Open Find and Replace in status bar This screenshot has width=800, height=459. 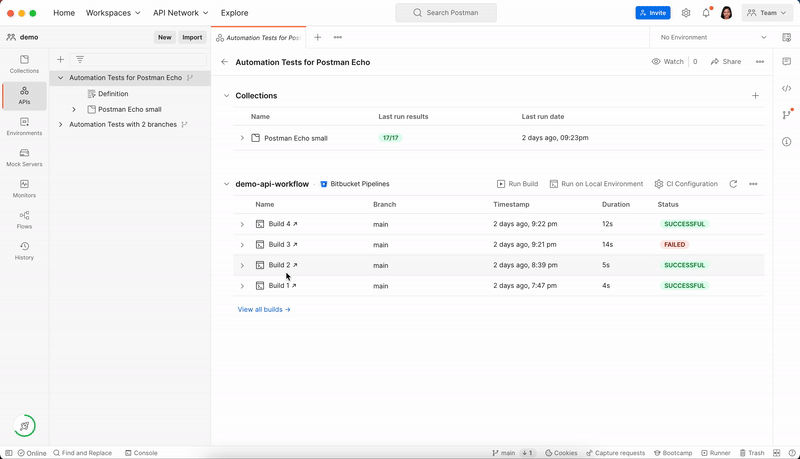click(82, 453)
